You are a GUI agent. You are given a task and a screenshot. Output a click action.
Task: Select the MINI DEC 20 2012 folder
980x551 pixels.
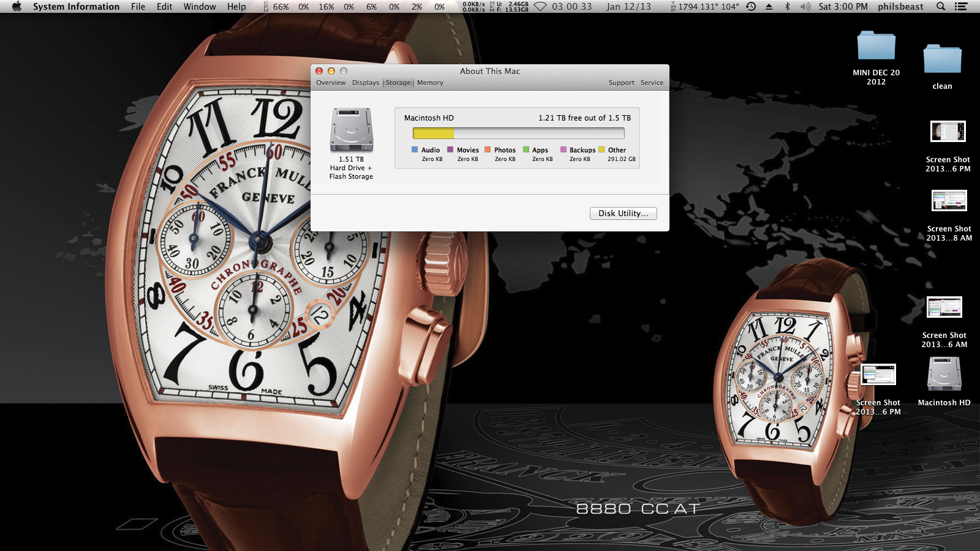tap(876, 58)
